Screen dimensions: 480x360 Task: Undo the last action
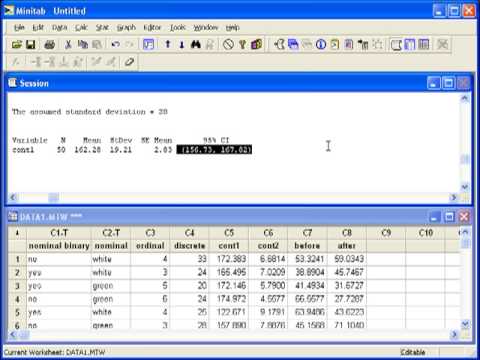coord(115,44)
